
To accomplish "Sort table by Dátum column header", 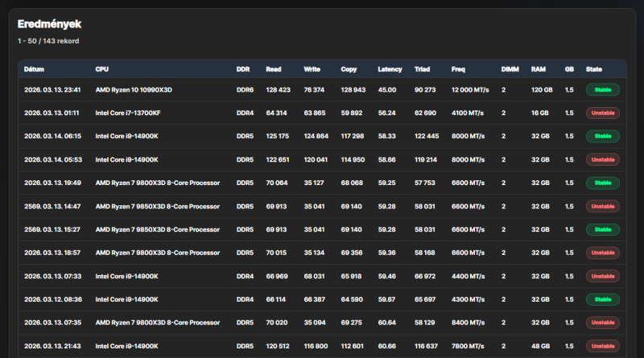I will coord(34,69).
